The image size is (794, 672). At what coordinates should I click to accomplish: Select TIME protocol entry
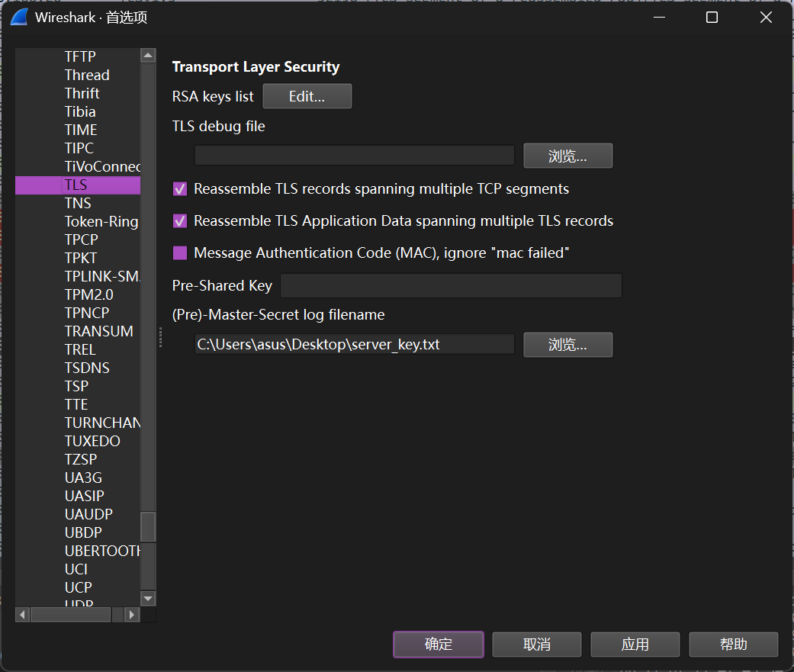(x=81, y=130)
